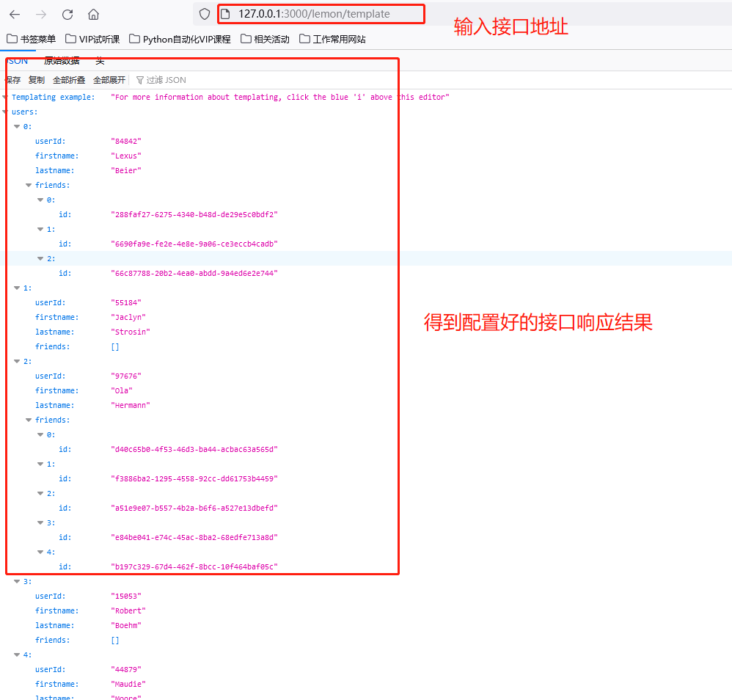The height and width of the screenshot is (700, 732).
Task: Collapse users item 4 (Maudie)
Action: click(x=17, y=655)
